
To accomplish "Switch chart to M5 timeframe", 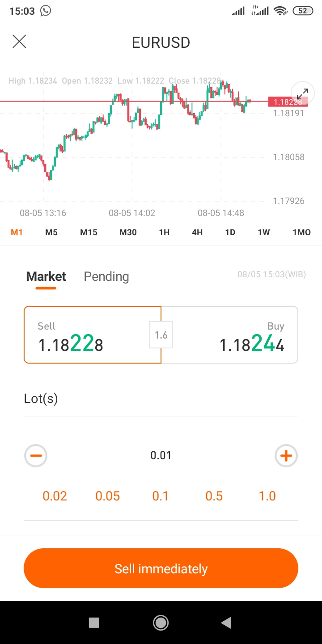I will (x=51, y=232).
